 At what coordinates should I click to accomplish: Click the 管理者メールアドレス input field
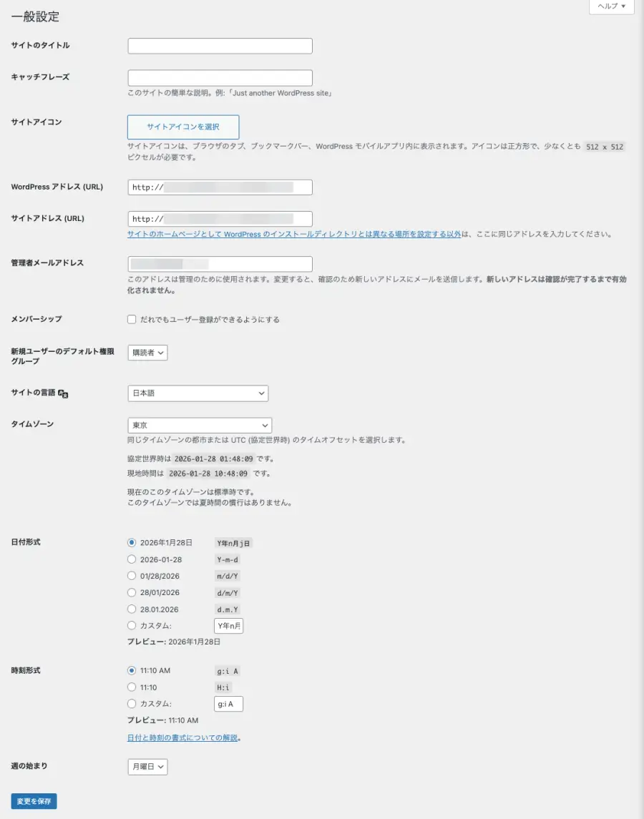220,263
